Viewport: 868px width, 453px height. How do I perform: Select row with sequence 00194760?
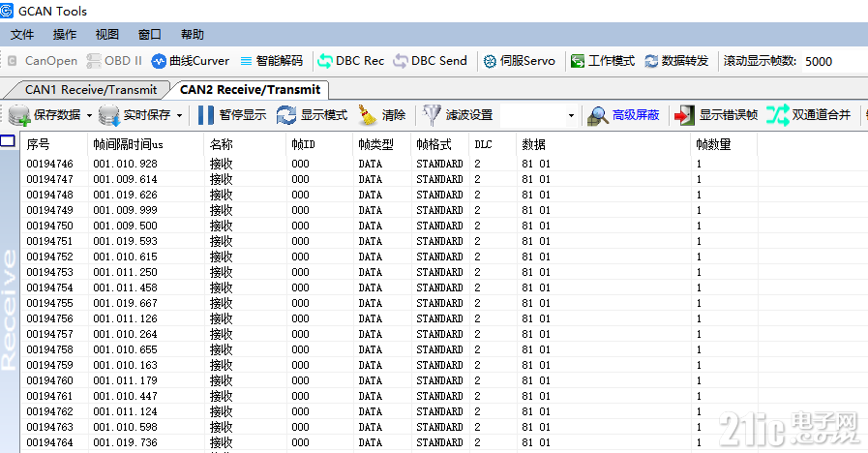[x=389, y=381]
